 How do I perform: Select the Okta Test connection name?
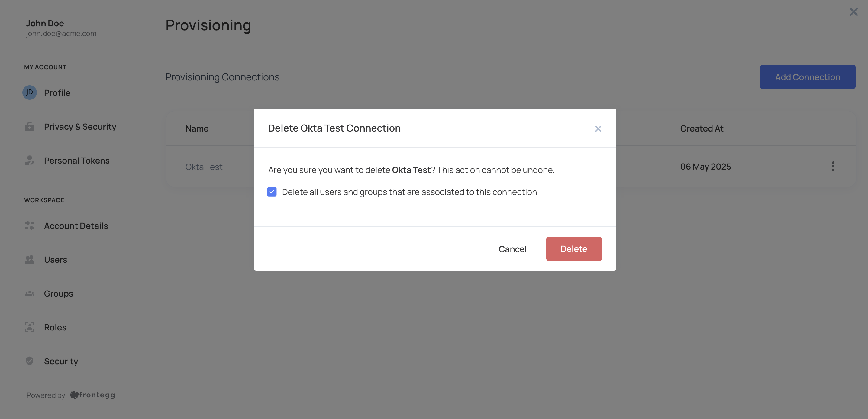click(x=204, y=167)
